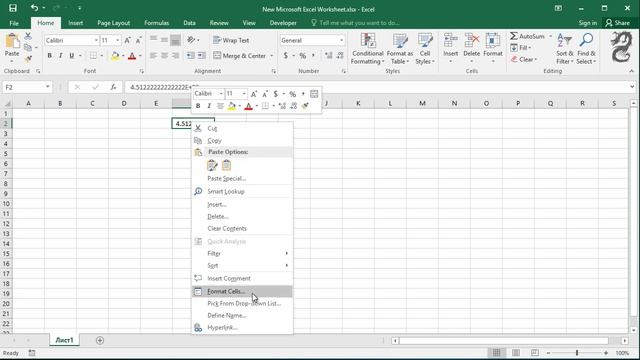Click the Percent Style icon in ribbon
Image resolution: width=640 pixels, height=360 pixels.
[x=303, y=56]
